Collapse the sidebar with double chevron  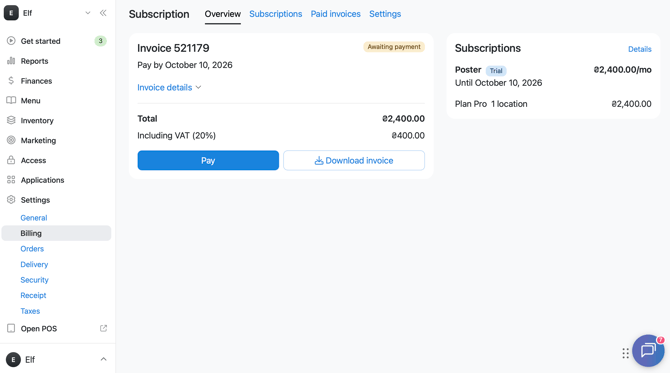point(103,13)
